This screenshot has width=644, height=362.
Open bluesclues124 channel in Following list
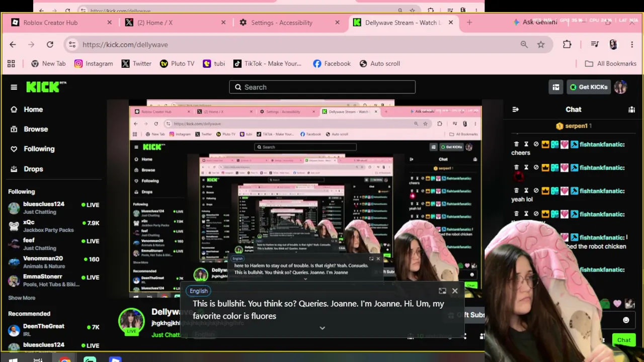[x=54, y=208]
